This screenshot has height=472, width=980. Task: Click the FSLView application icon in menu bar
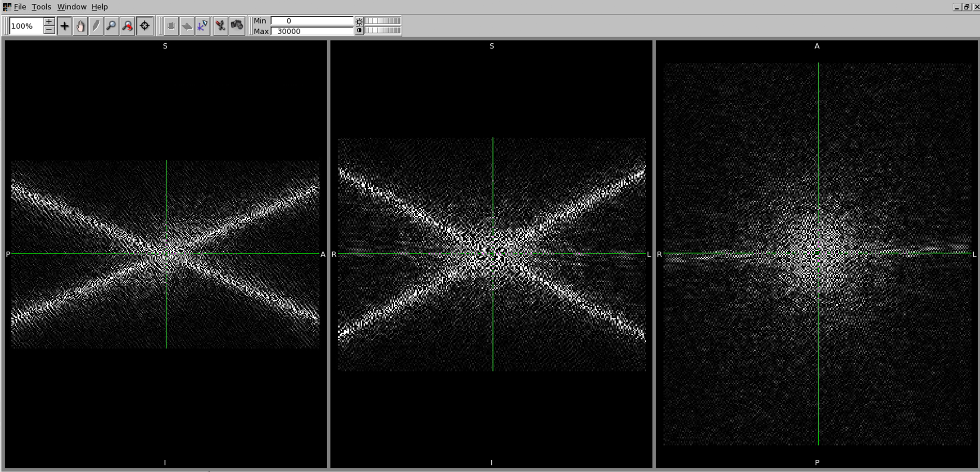pyautogui.click(x=7, y=7)
